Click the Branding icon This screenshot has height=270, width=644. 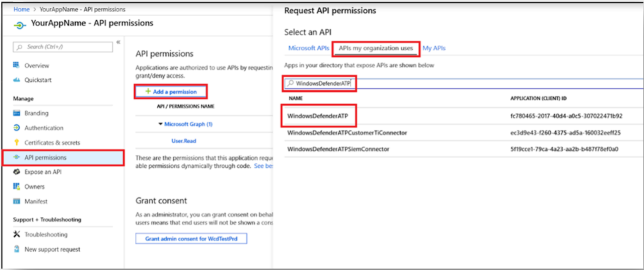[17, 113]
